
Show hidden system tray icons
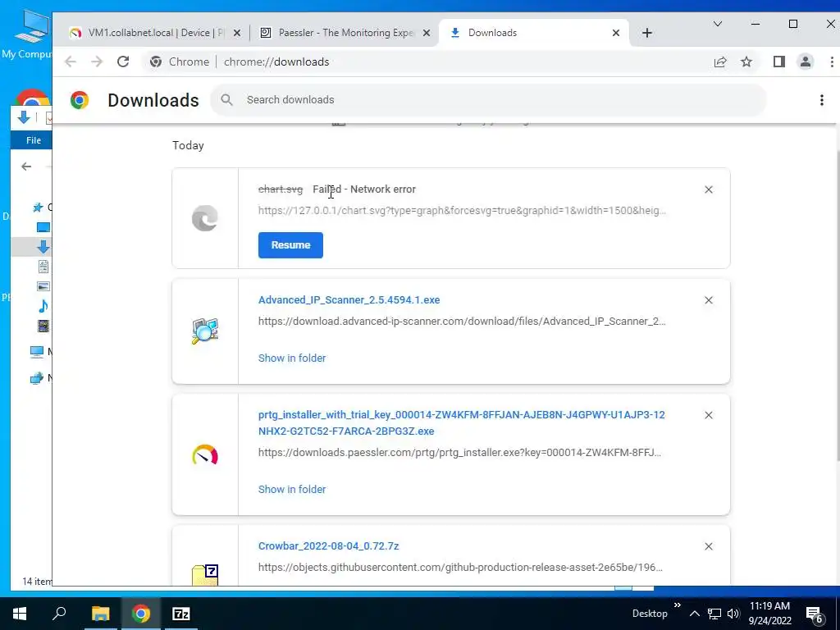[694, 614]
